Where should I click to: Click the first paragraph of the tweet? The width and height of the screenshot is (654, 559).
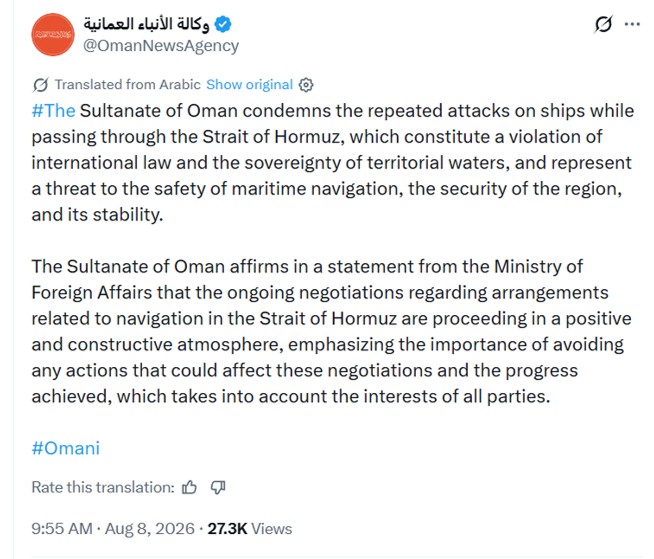332,163
